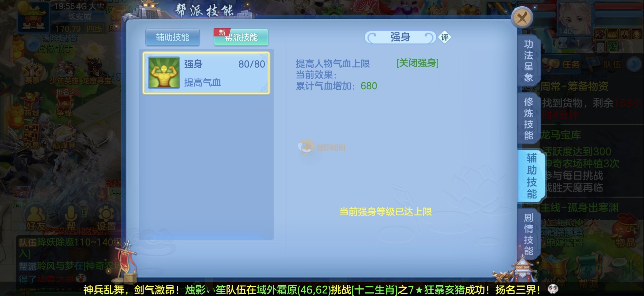
Task: Open the 评 review diamond icon
Action: (444, 37)
